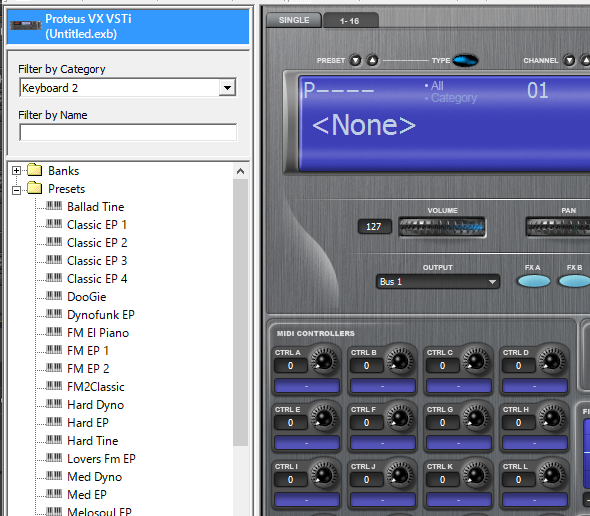Screen dimensions: 590x516
Task: Toggle the blue TYPE oval button
Action: tap(465, 60)
